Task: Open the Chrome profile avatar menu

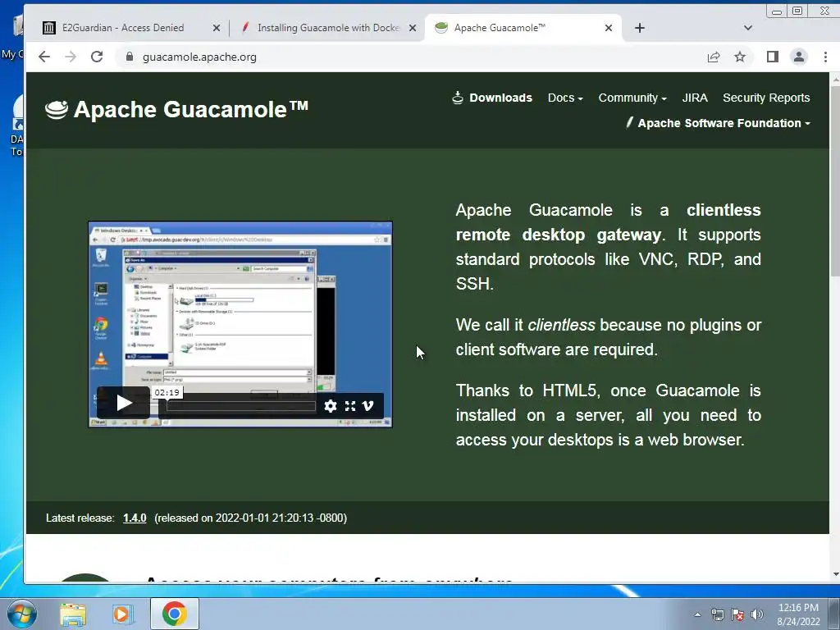Action: pos(799,57)
